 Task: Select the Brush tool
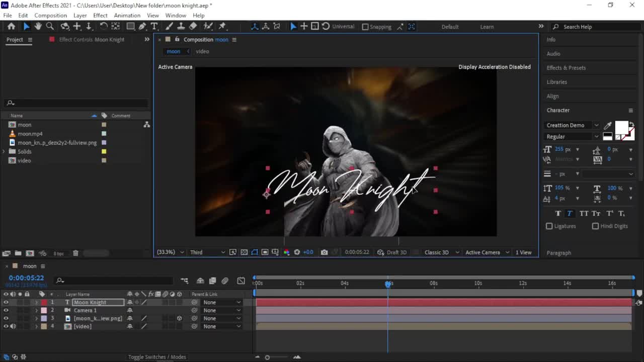click(169, 27)
